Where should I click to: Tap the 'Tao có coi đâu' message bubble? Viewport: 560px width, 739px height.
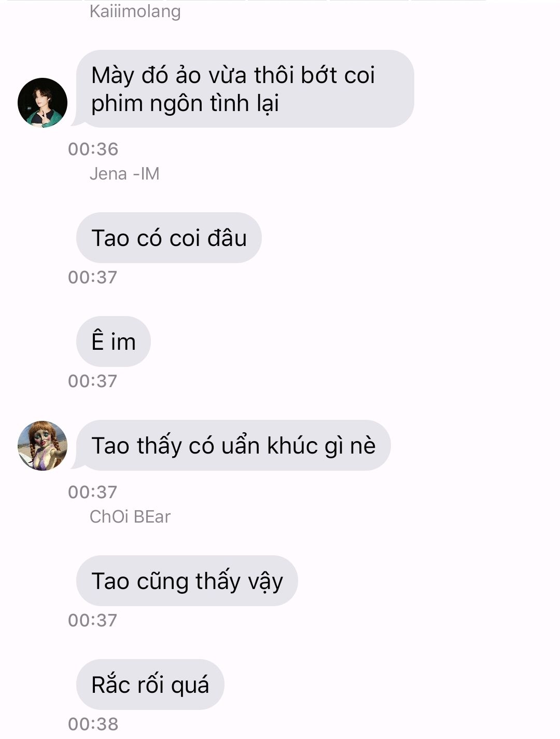[169, 238]
